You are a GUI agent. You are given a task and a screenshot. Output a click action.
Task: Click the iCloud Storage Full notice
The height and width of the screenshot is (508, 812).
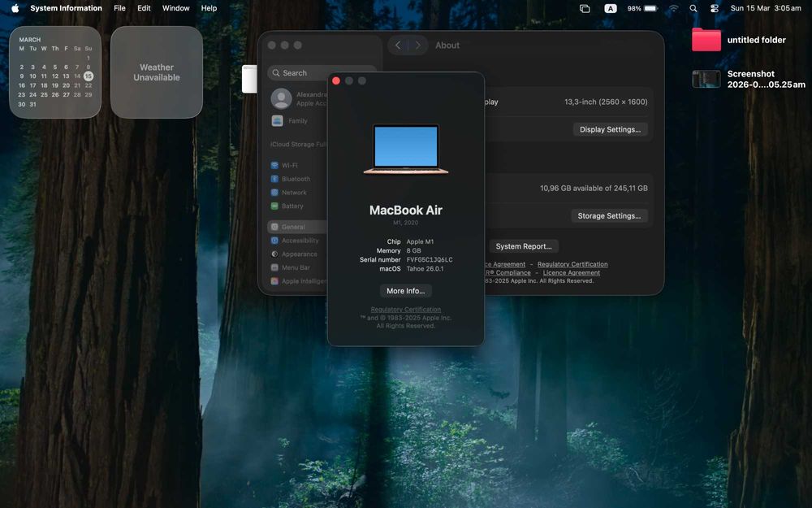298,144
